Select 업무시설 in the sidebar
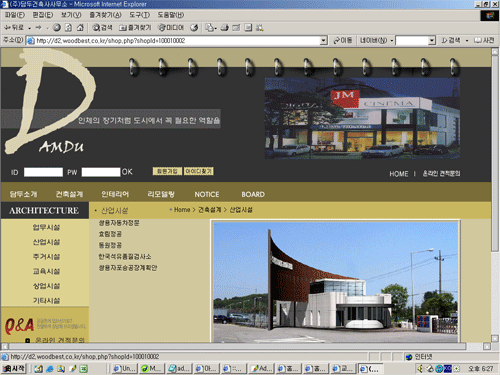Viewport: 500px width, 375px height. tap(46, 227)
